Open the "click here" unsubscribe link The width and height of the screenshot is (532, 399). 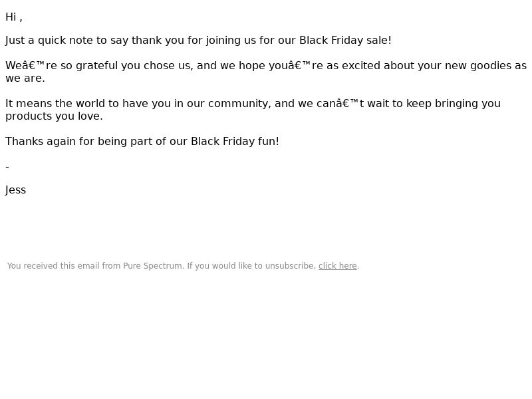(x=338, y=266)
